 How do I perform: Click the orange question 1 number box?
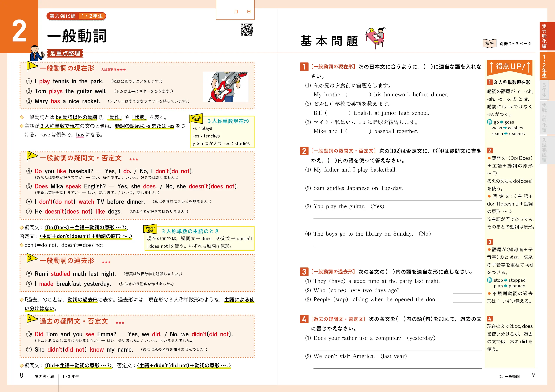pos(304,67)
